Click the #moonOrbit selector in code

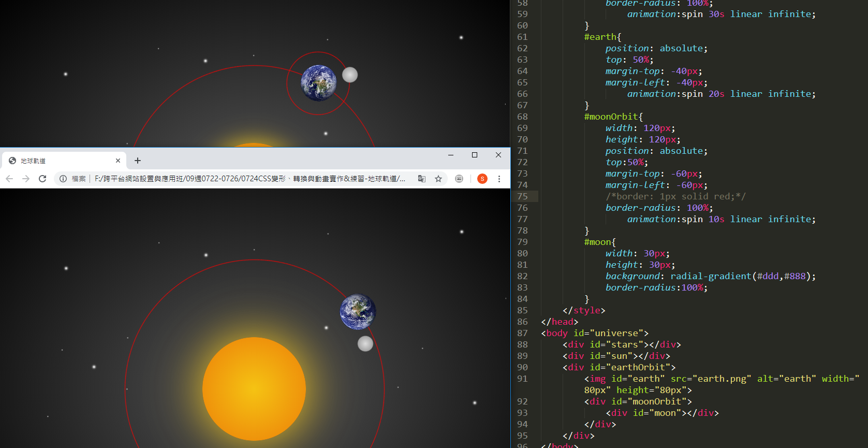click(613, 117)
